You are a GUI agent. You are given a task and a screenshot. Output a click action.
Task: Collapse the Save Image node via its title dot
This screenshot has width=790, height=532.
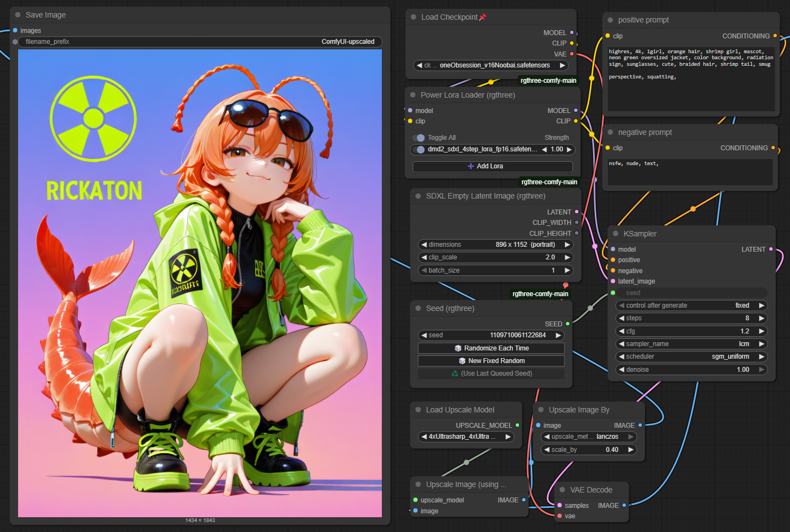tap(18, 15)
